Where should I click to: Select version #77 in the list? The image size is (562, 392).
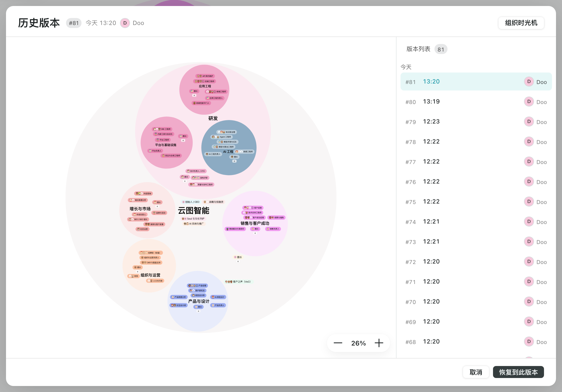tap(476, 161)
